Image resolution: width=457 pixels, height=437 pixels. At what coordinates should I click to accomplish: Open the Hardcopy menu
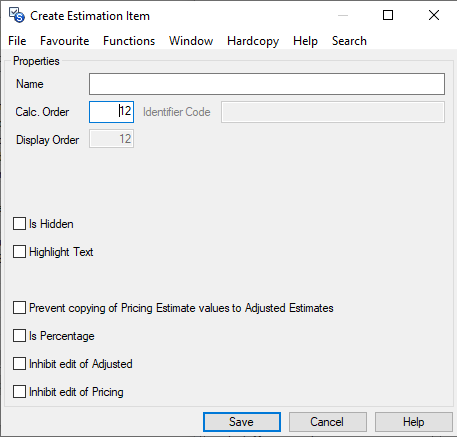tap(253, 41)
